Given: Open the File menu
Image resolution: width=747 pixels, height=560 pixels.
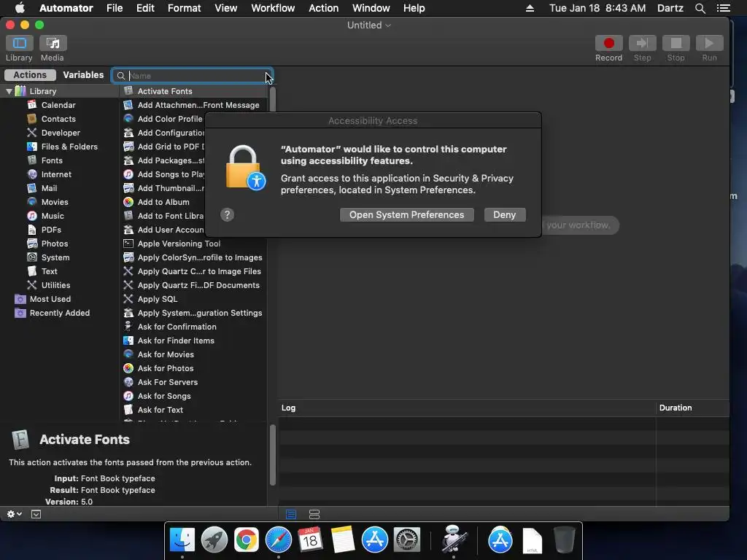Looking at the screenshot, I should click(115, 8).
